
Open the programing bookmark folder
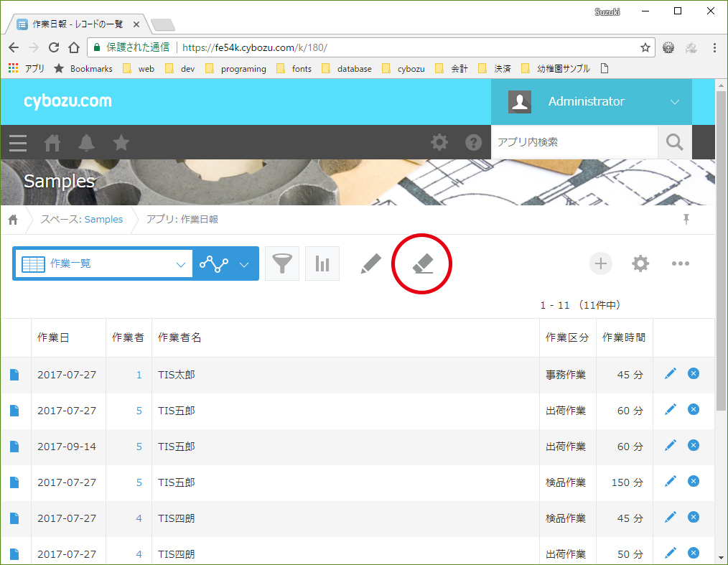pos(236,69)
